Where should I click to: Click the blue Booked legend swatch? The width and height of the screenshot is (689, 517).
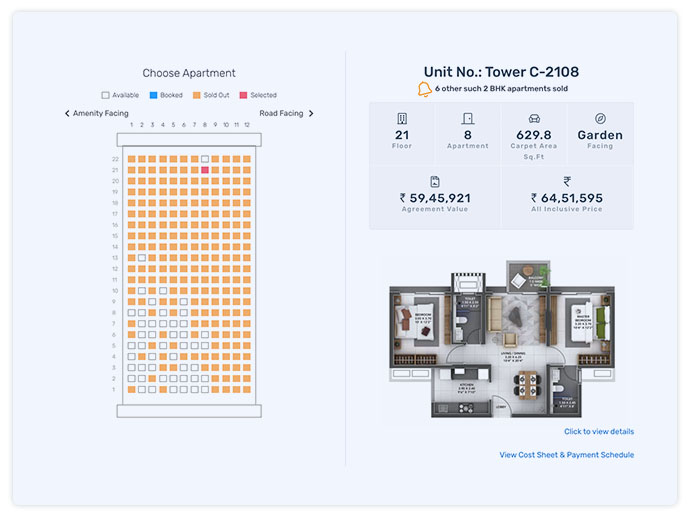153,95
